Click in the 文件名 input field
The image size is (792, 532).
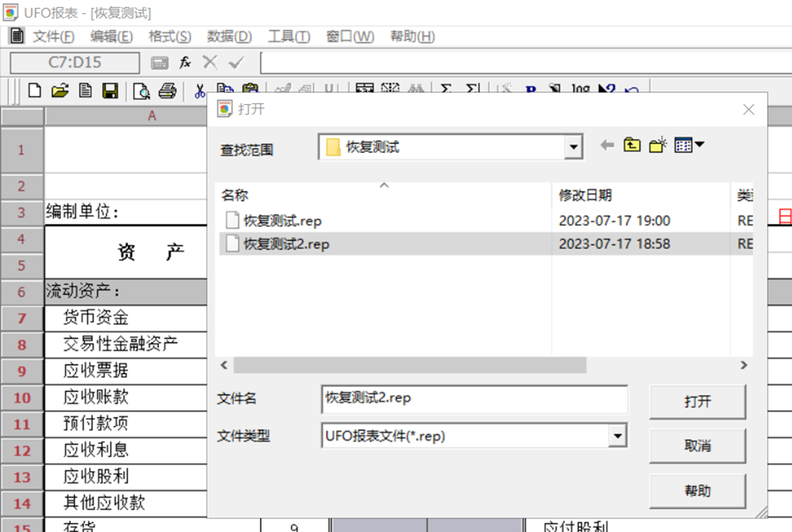474,399
